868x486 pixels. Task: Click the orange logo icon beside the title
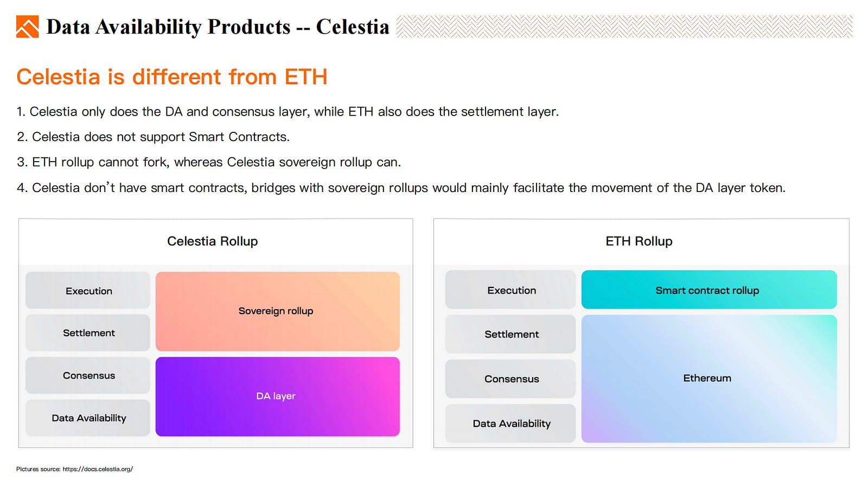point(27,27)
